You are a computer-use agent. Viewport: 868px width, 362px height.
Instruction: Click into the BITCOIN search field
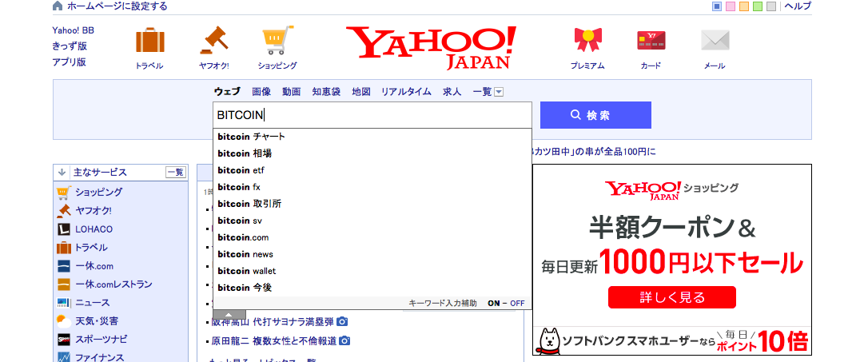pos(372,115)
